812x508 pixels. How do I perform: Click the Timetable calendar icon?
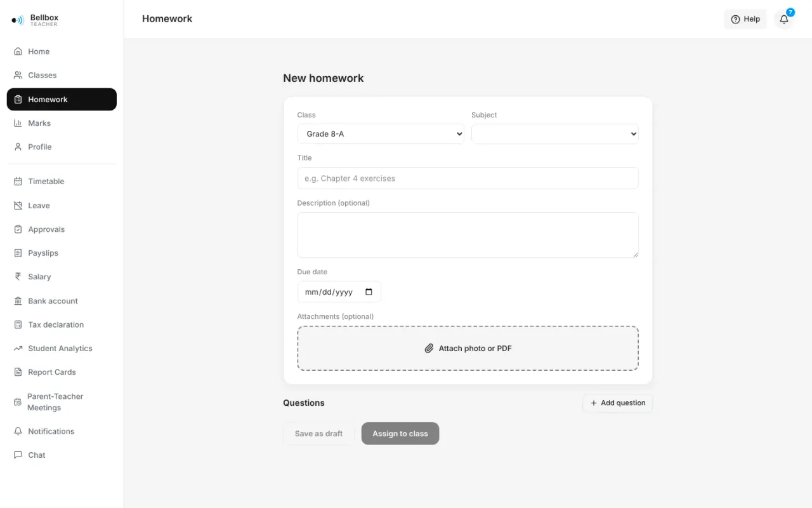pos(18,181)
